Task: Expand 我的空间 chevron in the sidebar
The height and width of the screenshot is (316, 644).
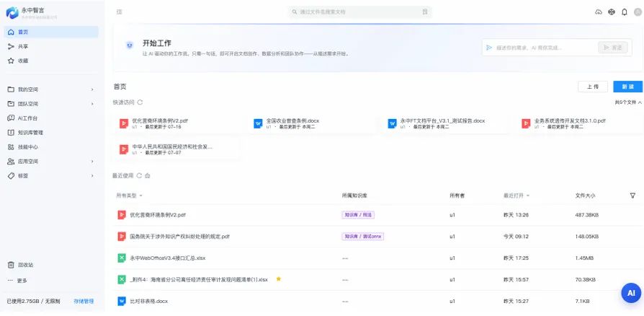Action: (92, 89)
